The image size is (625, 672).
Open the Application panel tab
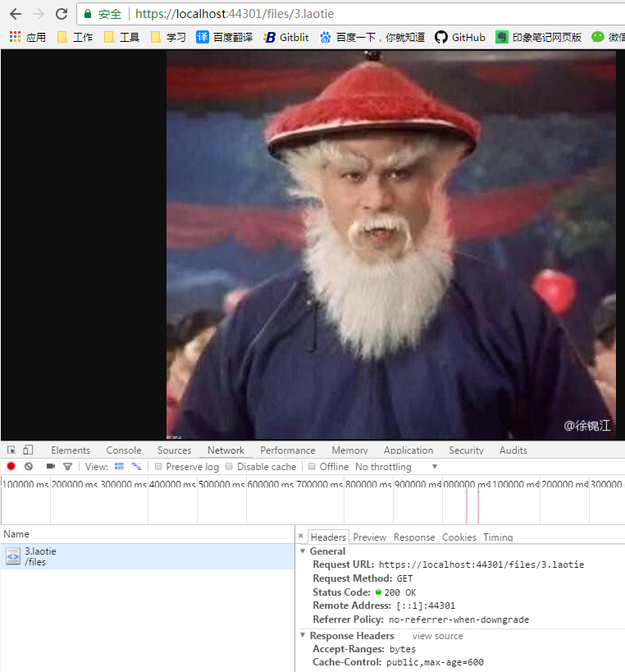[408, 450]
